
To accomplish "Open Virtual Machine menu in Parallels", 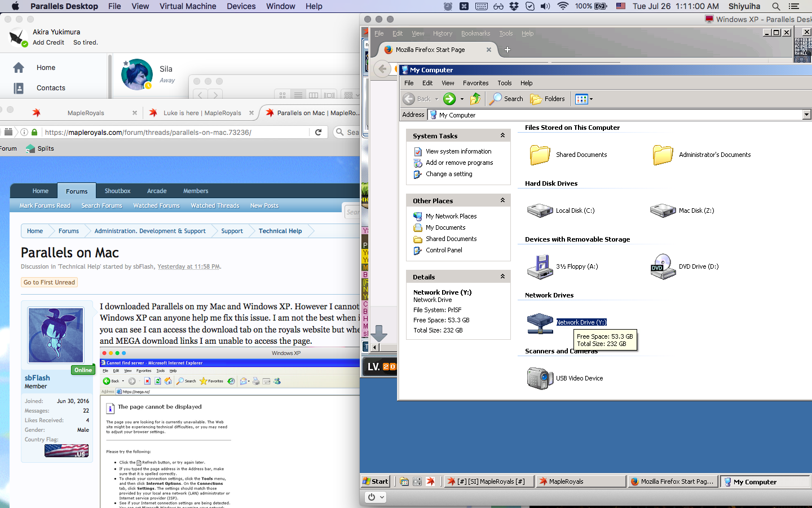I will [x=188, y=6].
